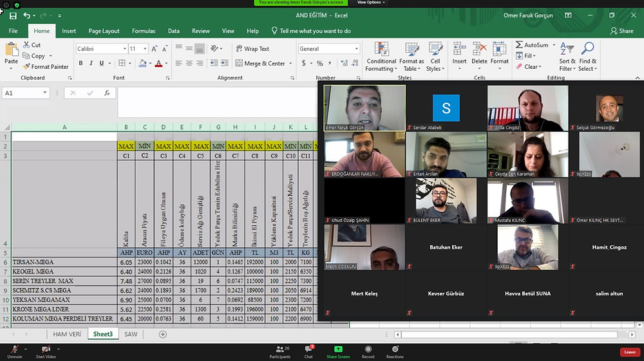Viewport: 644px width, 361px height.
Task: Open the Calibri font name dropdown
Action: click(x=125, y=49)
